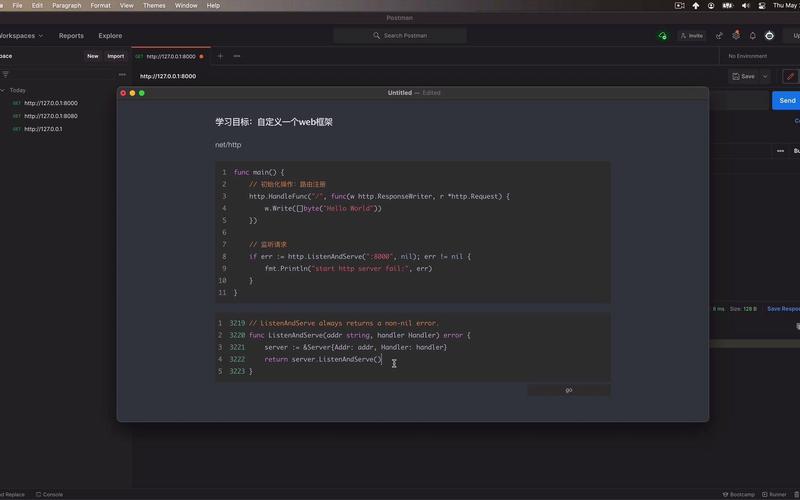Click the New button in Postman sidebar

point(92,56)
